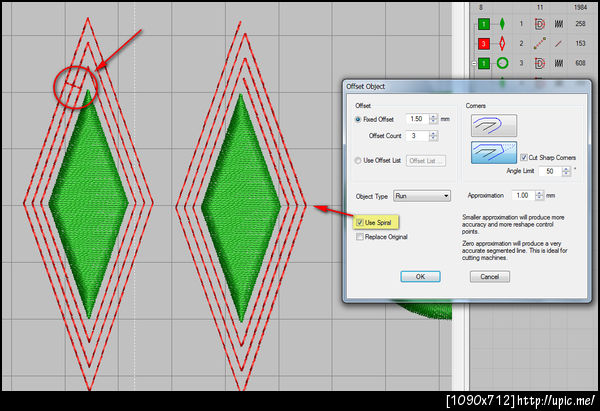Click sequence number 2 in object list
The image size is (600, 411).
521,43
